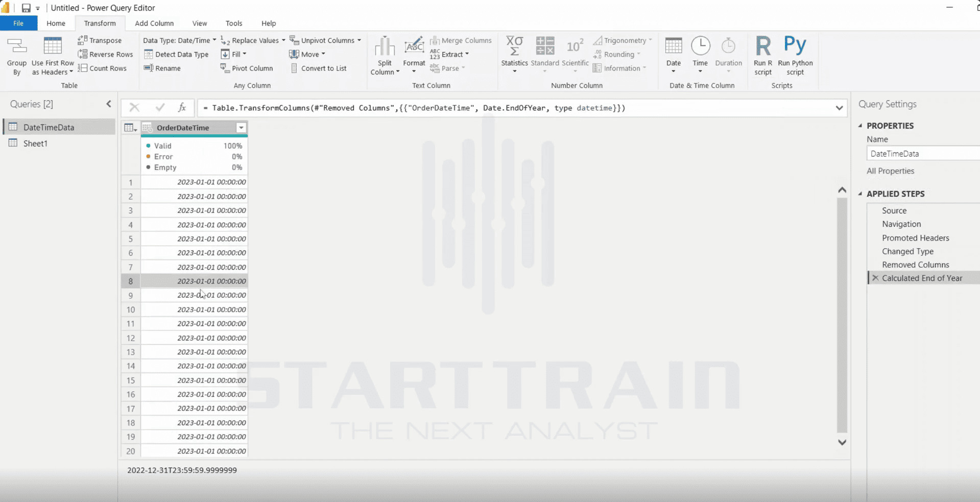Image resolution: width=980 pixels, height=502 pixels.
Task: Click the Save icon in title bar
Action: coord(26,8)
